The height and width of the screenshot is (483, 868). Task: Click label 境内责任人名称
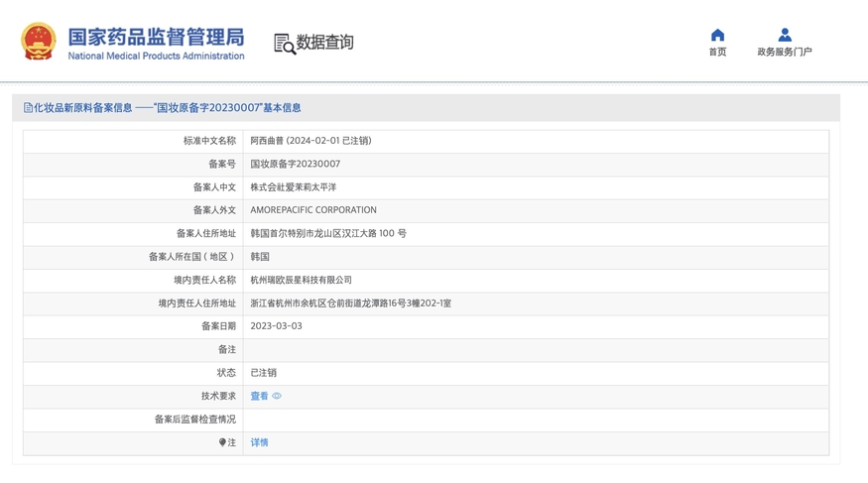coord(204,280)
